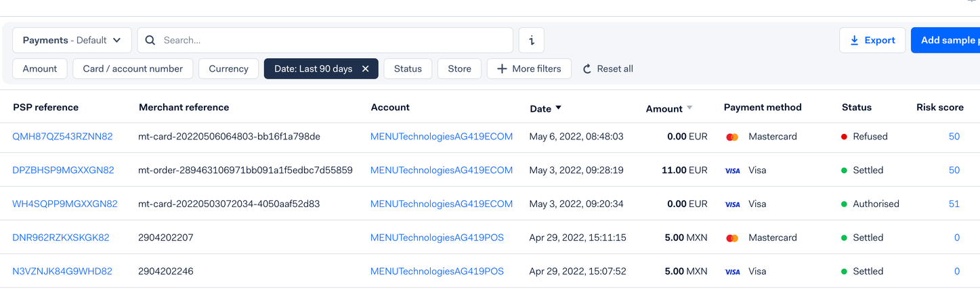Click the date Apr 29, 2022, 15:07:52
This screenshot has height=289, width=980.
578,271
